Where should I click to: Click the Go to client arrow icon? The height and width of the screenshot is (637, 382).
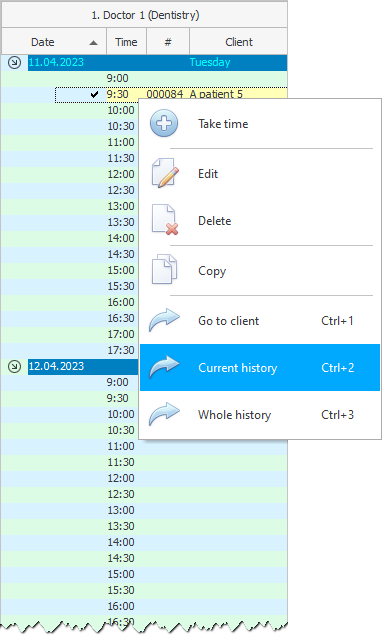[x=164, y=320]
